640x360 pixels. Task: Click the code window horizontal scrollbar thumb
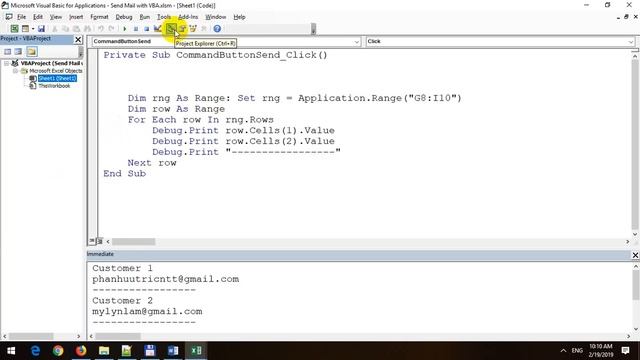pyautogui.click(x=133, y=242)
